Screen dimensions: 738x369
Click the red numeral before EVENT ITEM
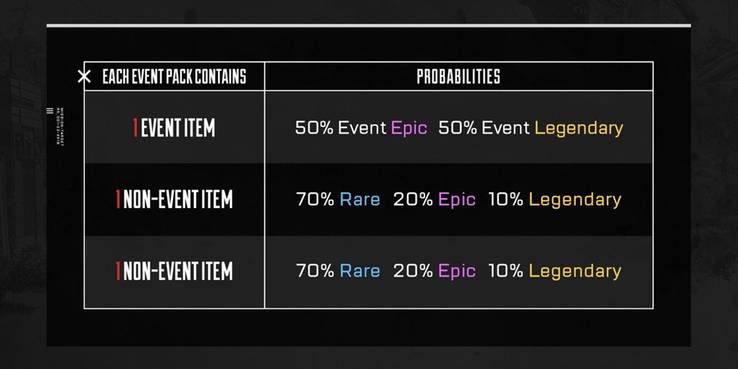(135, 128)
